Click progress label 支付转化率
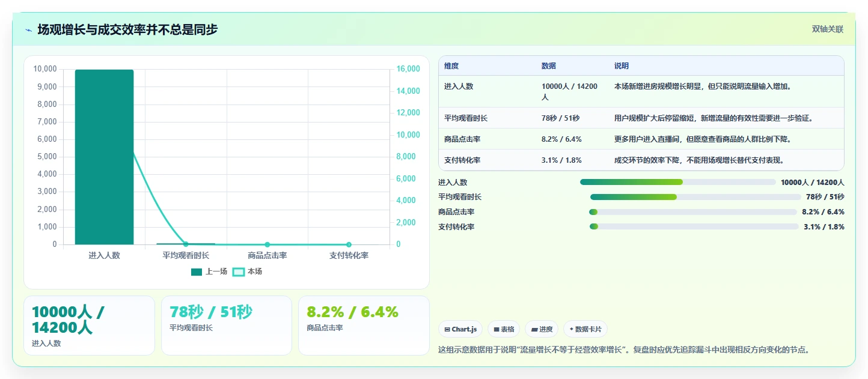The width and height of the screenshot is (868, 379). pyautogui.click(x=456, y=227)
